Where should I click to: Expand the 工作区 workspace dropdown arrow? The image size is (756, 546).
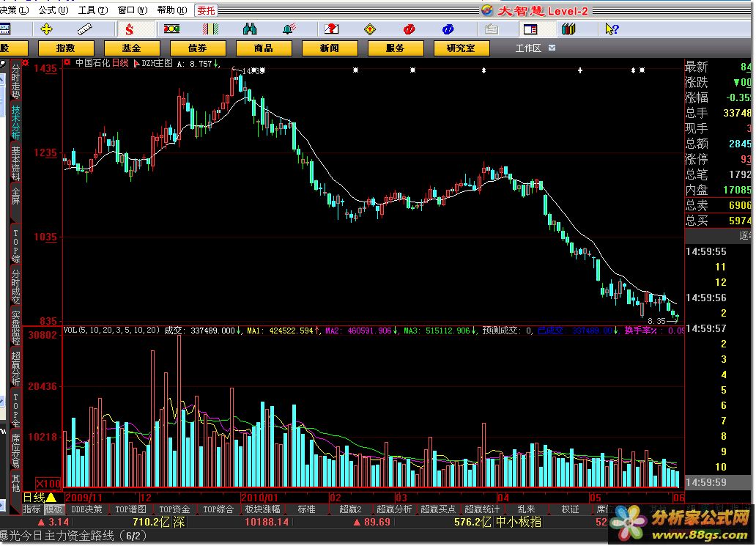[552, 48]
